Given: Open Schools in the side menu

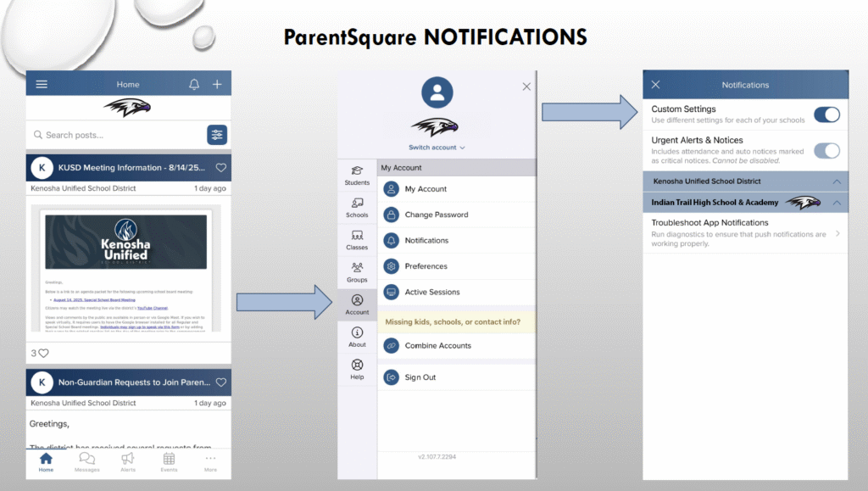Looking at the screenshot, I should coord(357,208).
